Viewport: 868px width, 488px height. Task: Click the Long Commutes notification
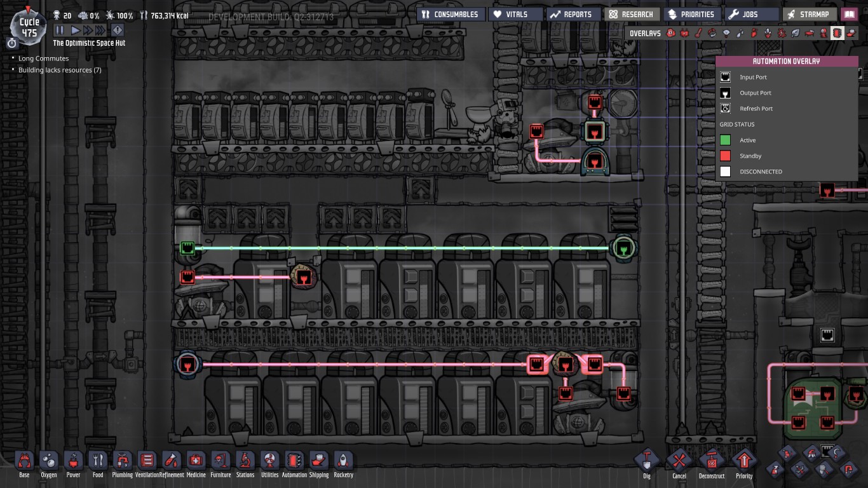[x=43, y=58]
